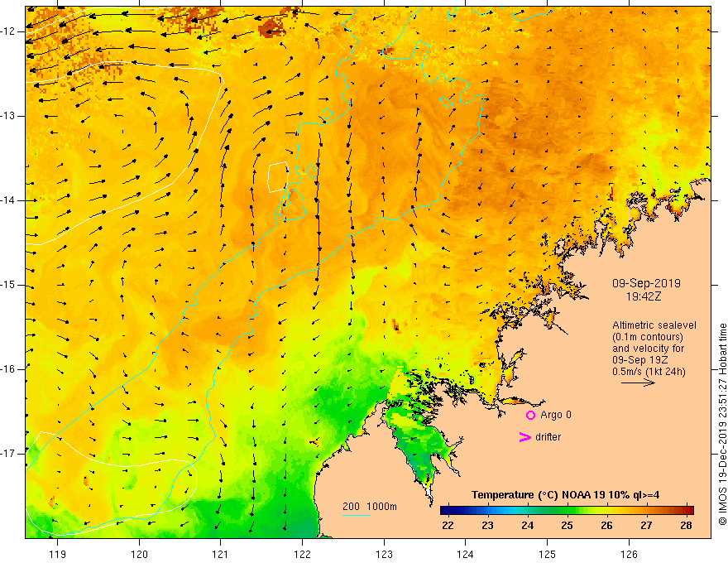
Task: Click the '0.5m/s (1kt 24h)' scale text
Action: pos(649,371)
